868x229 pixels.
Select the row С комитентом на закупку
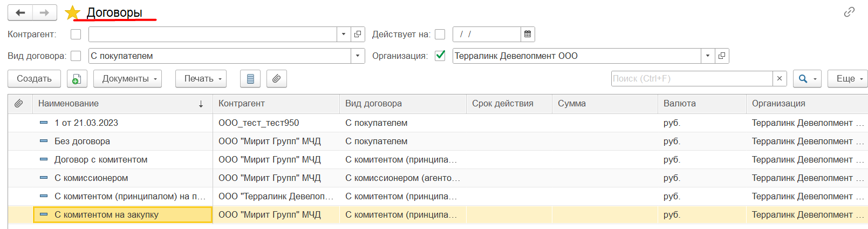pos(438,214)
